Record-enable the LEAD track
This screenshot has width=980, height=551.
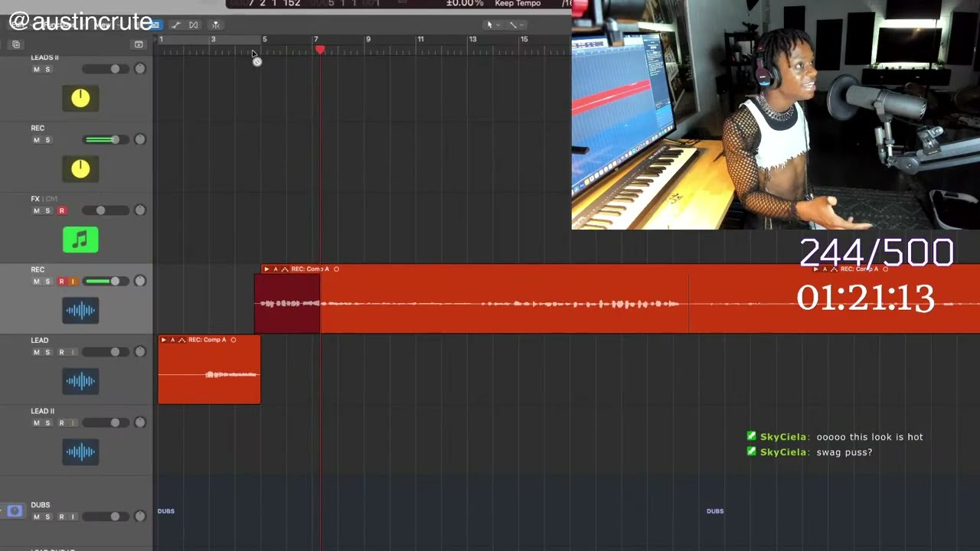click(x=62, y=353)
